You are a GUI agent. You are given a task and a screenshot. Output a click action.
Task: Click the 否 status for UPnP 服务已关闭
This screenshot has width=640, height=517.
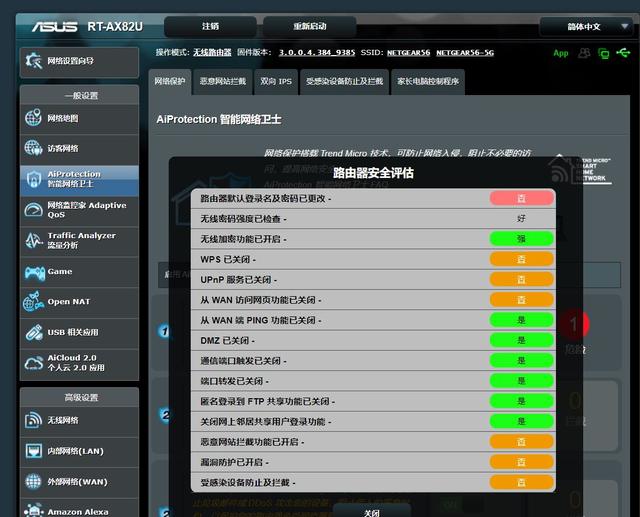(521, 280)
